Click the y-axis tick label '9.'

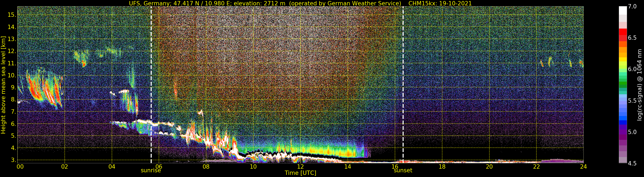[x=13, y=87]
